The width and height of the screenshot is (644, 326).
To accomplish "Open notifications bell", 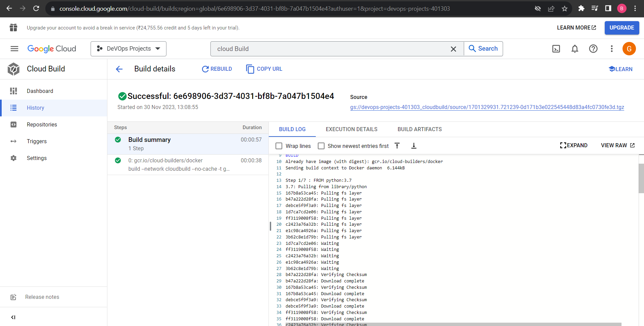I will point(575,49).
